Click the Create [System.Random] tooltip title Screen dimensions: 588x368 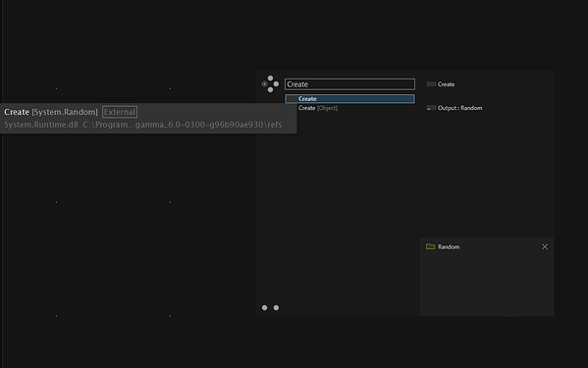(x=51, y=112)
